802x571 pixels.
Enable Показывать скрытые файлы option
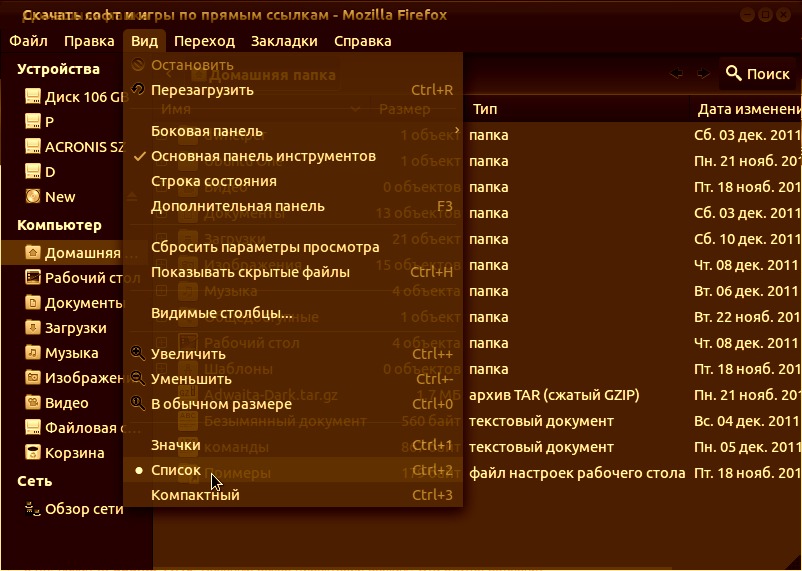(x=250, y=272)
